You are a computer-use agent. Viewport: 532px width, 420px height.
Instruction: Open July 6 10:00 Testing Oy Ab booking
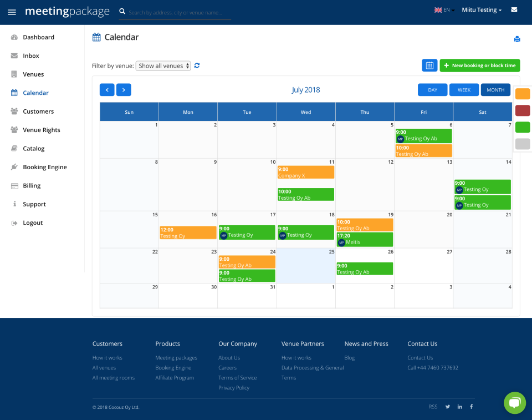(x=423, y=151)
